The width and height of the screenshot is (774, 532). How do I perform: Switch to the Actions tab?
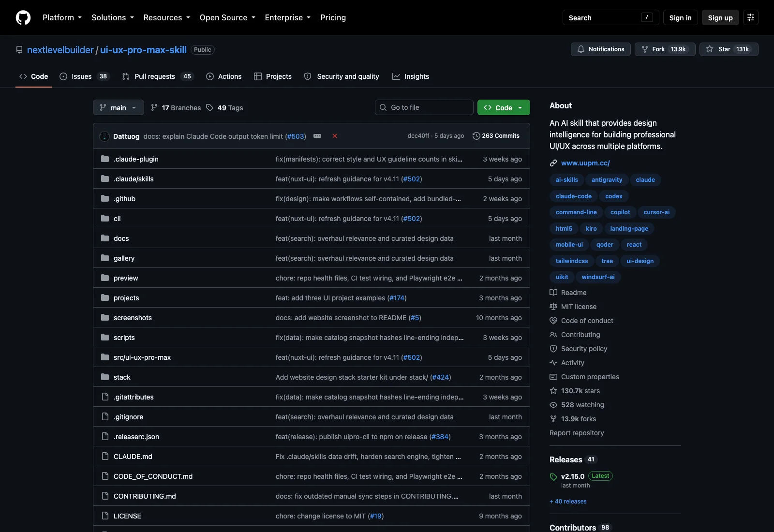pyautogui.click(x=224, y=76)
